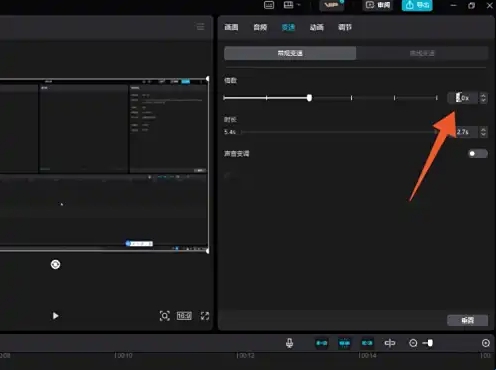Screen dimensions: 496x370
Task: Open the player panel hamburger menu
Action: coord(200,27)
